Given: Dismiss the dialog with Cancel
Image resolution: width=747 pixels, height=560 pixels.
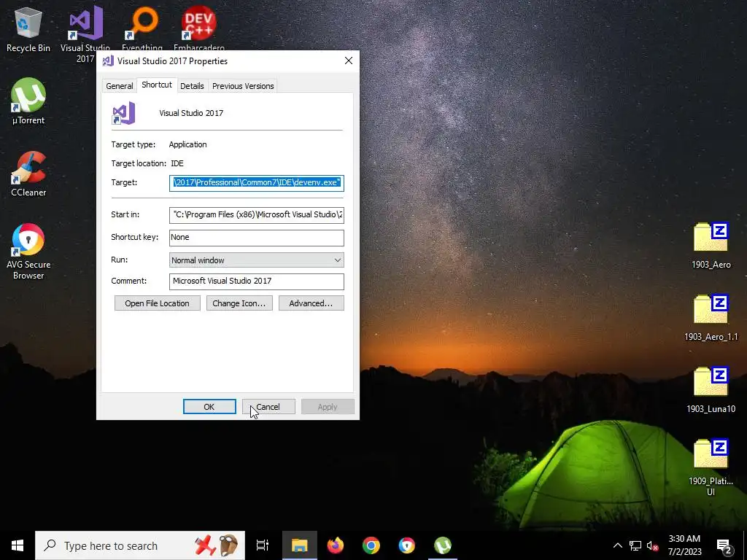Looking at the screenshot, I should [268, 407].
